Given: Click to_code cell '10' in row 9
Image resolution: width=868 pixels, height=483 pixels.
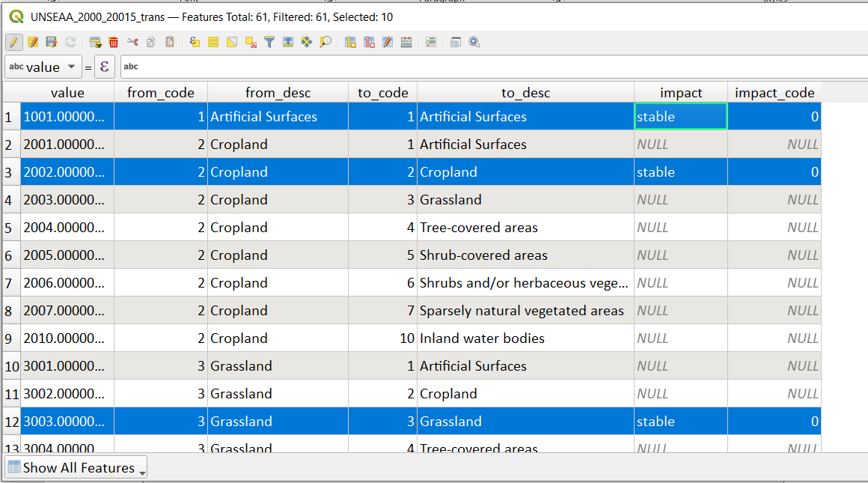Looking at the screenshot, I should tap(382, 338).
